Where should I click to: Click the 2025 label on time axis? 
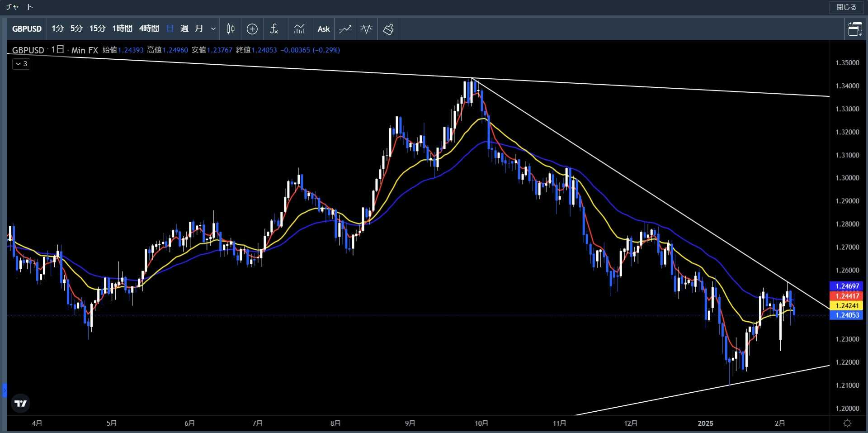click(705, 423)
